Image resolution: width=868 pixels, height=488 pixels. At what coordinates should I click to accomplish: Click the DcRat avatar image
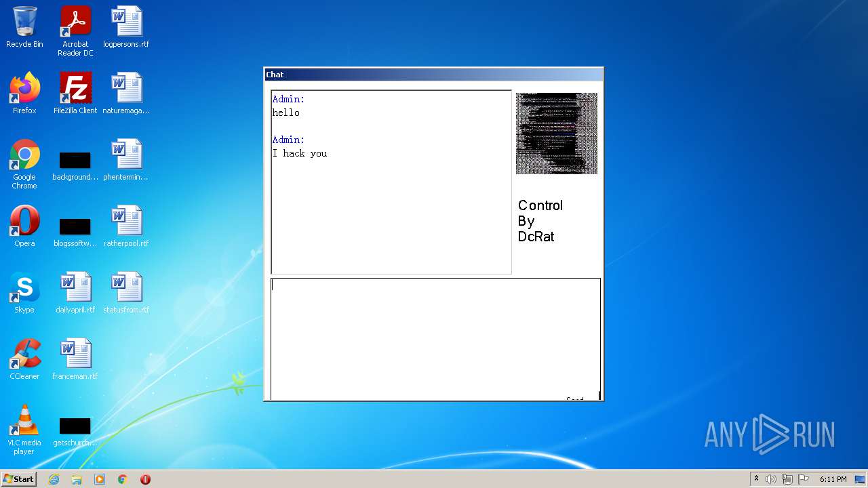(x=557, y=134)
